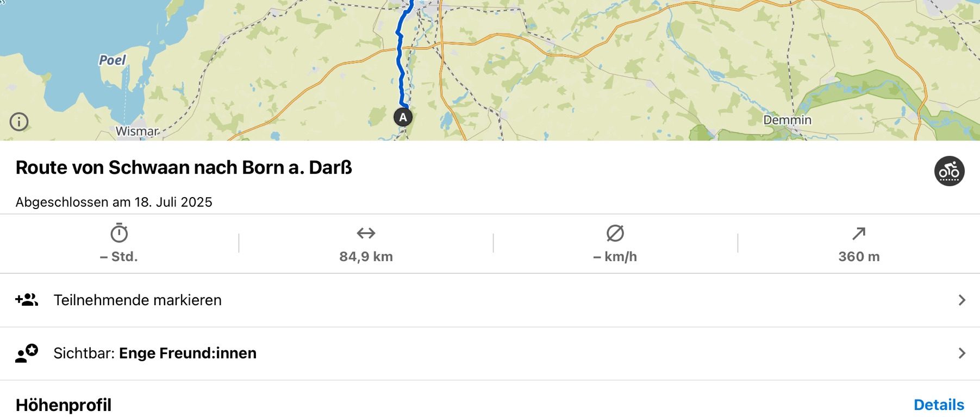
Task: Open Höhenprofil Details link
Action: tap(939, 405)
